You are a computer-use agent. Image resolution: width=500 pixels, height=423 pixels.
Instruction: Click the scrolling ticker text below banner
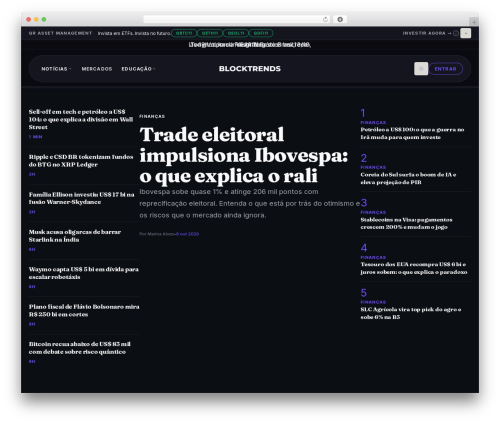click(x=250, y=45)
